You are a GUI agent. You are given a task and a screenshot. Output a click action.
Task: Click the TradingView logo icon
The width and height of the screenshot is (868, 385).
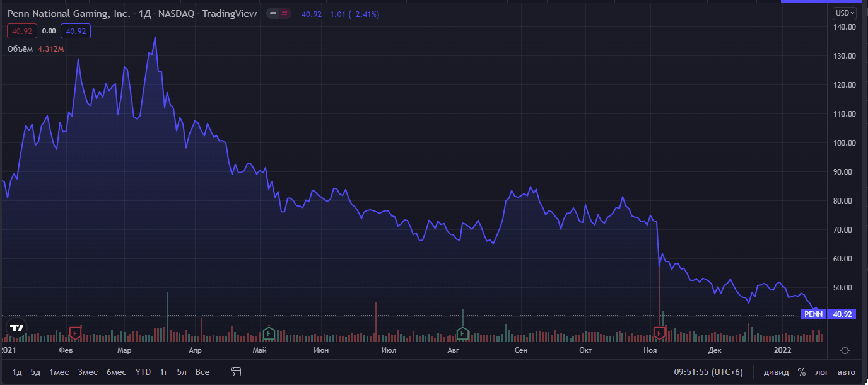[x=17, y=328]
